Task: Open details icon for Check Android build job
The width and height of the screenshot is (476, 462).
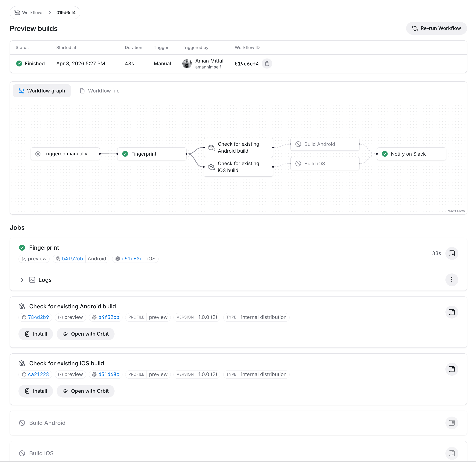Action: [x=452, y=312]
